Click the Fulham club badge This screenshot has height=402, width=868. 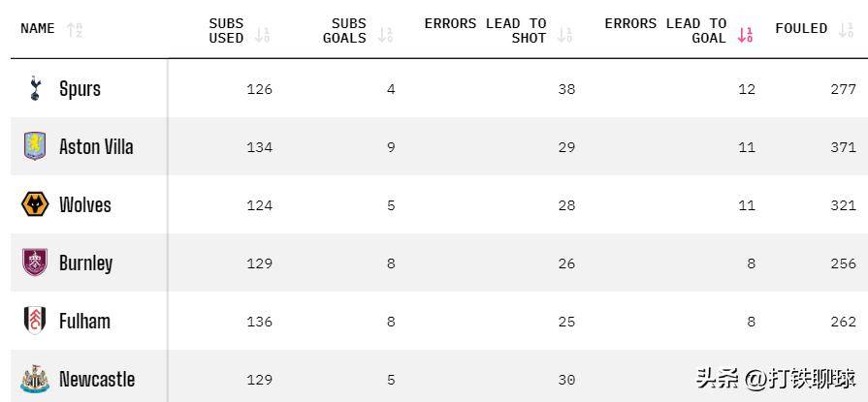(x=35, y=321)
